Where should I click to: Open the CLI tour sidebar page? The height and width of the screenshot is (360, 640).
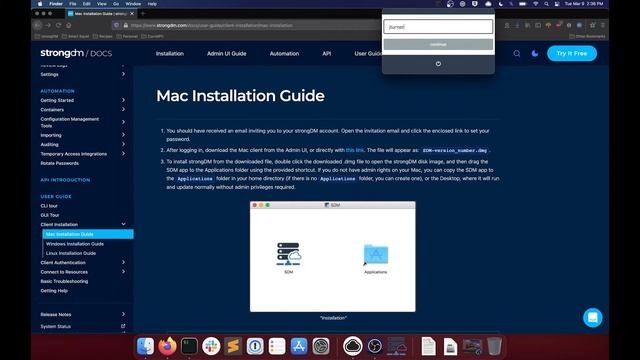(x=49, y=206)
